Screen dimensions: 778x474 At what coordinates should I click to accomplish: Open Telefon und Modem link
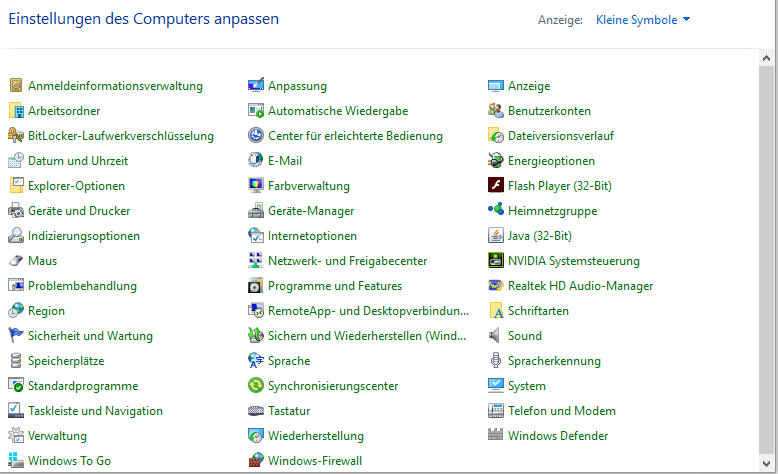click(x=562, y=411)
